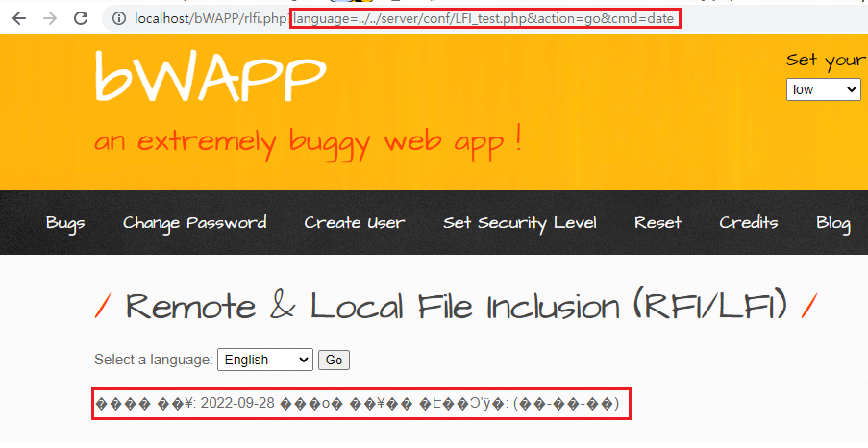The image size is (868, 448).
Task: Open the security level dropdown set to low
Action: (x=823, y=89)
